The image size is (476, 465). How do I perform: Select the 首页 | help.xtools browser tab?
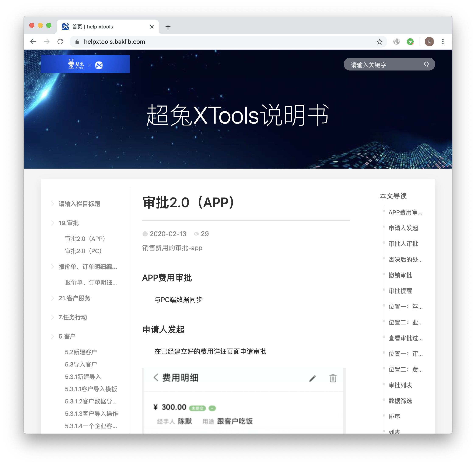(x=93, y=26)
